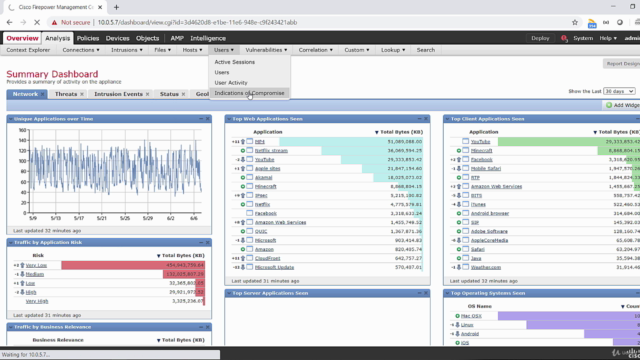Close Traffic by Business Relevance widget

pyautogui.click(x=207, y=327)
